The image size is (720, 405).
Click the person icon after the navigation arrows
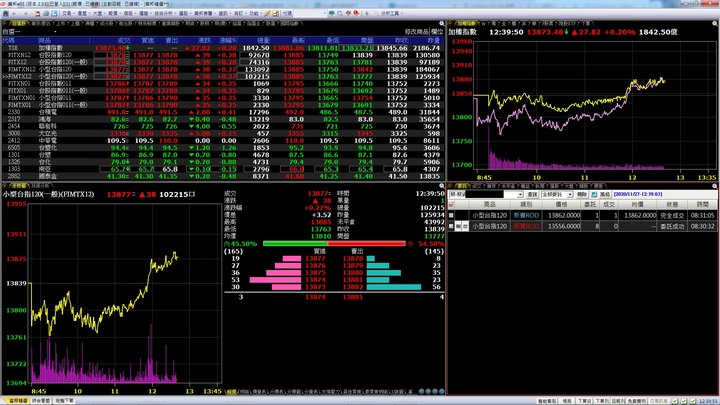tap(38, 13)
